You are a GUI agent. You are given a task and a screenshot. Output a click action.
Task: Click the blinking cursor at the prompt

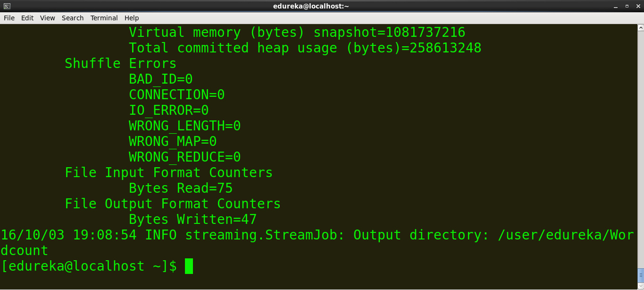tap(189, 266)
